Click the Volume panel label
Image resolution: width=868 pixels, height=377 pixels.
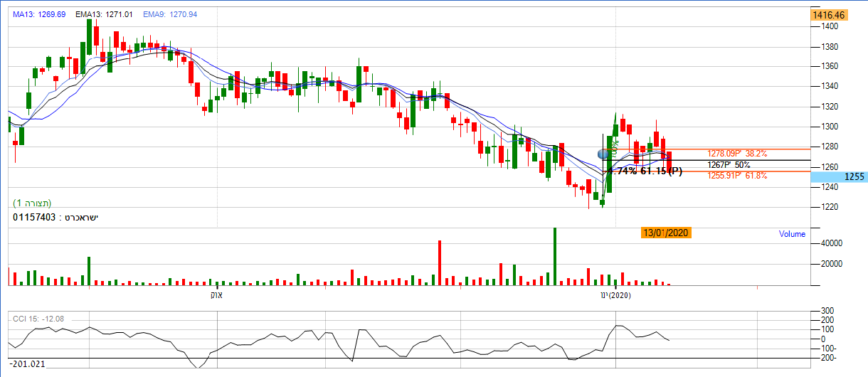point(791,233)
